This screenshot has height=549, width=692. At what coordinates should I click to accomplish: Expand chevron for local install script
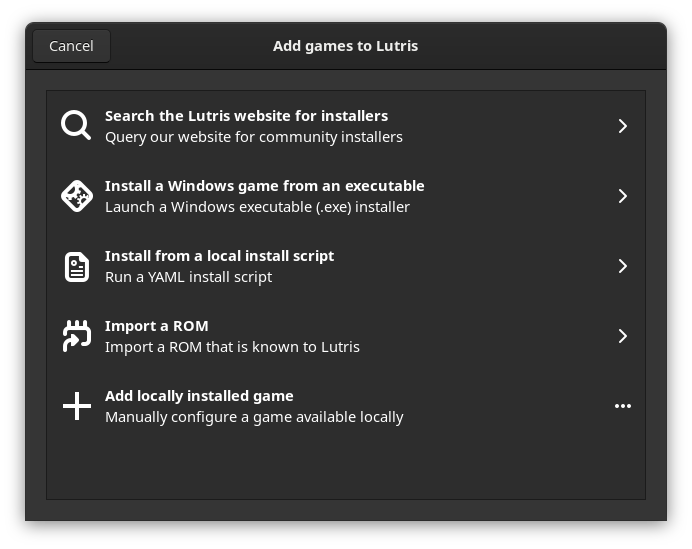click(x=622, y=266)
